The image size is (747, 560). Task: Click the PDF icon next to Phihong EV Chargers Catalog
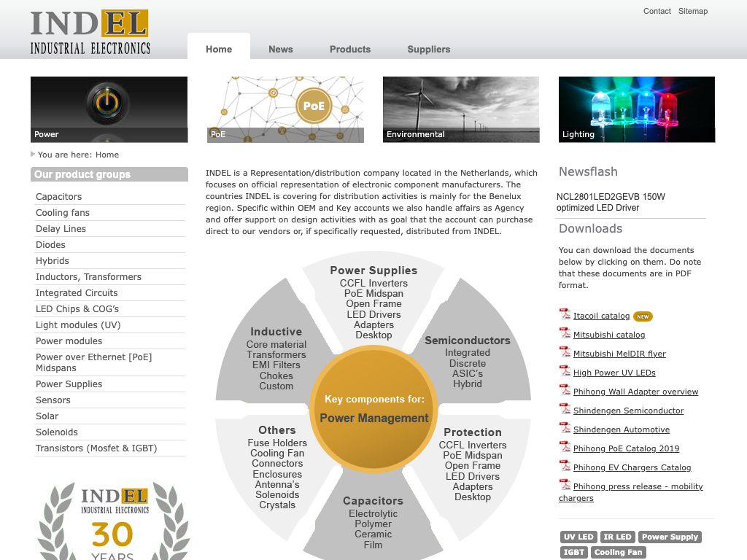coord(565,466)
